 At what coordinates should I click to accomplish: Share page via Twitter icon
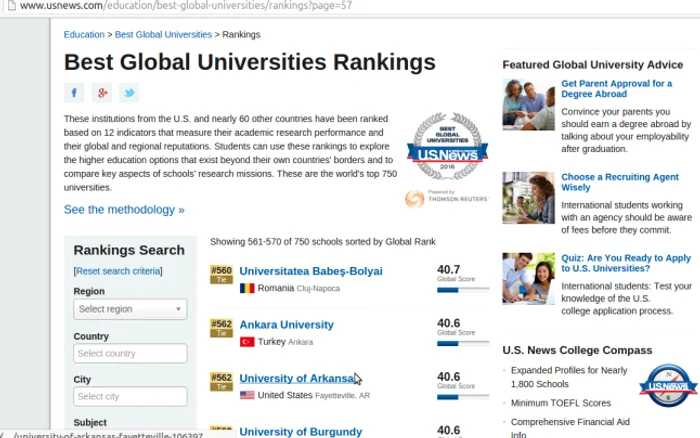pyautogui.click(x=129, y=93)
